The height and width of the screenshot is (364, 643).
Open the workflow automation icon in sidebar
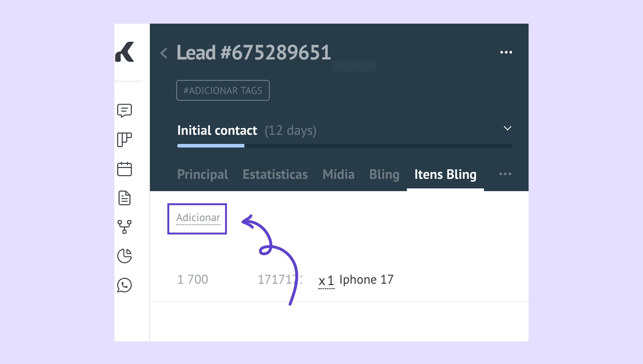point(125,227)
